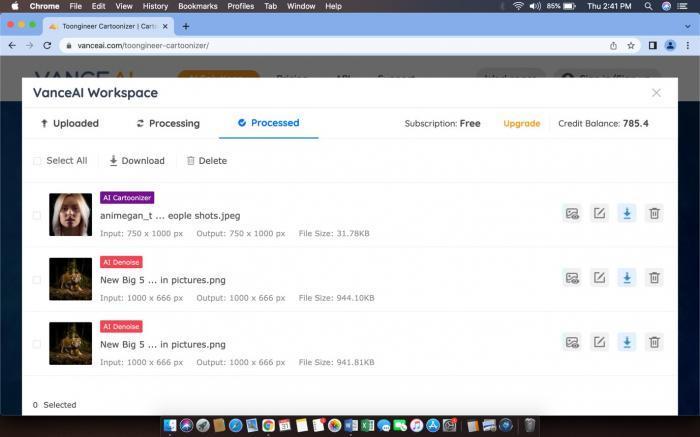700x437 pixels.
Task: Preview the 941.81KB New Big 5 image
Action: click(572, 342)
